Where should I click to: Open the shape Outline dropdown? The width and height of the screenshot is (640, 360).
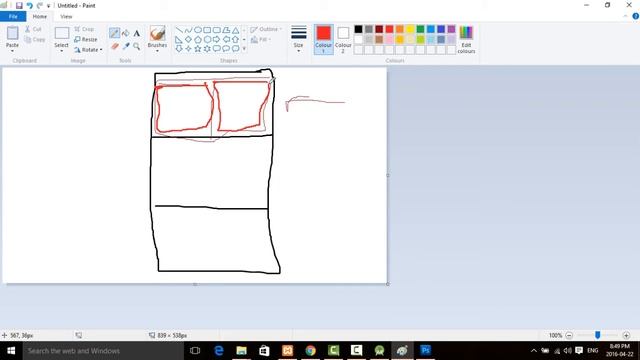click(x=266, y=29)
